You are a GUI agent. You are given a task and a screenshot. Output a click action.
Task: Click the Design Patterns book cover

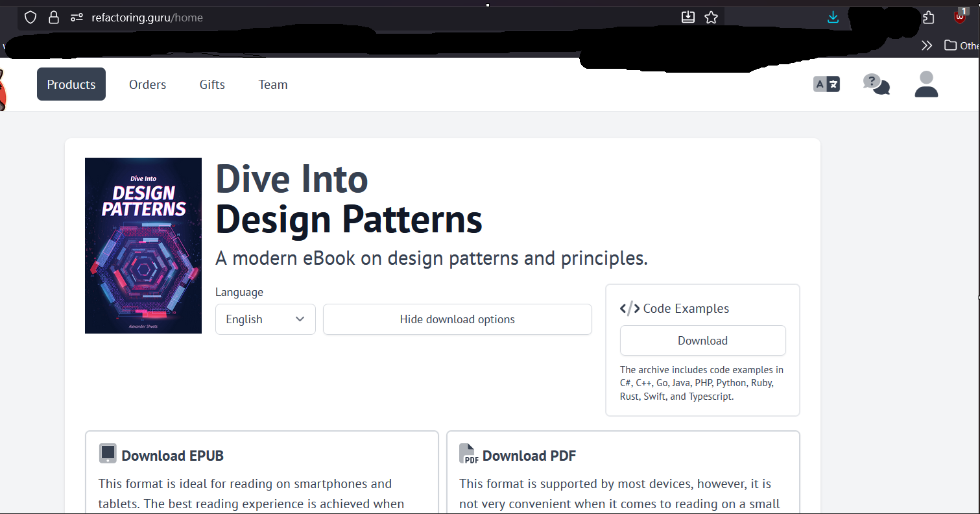click(x=143, y=245)
